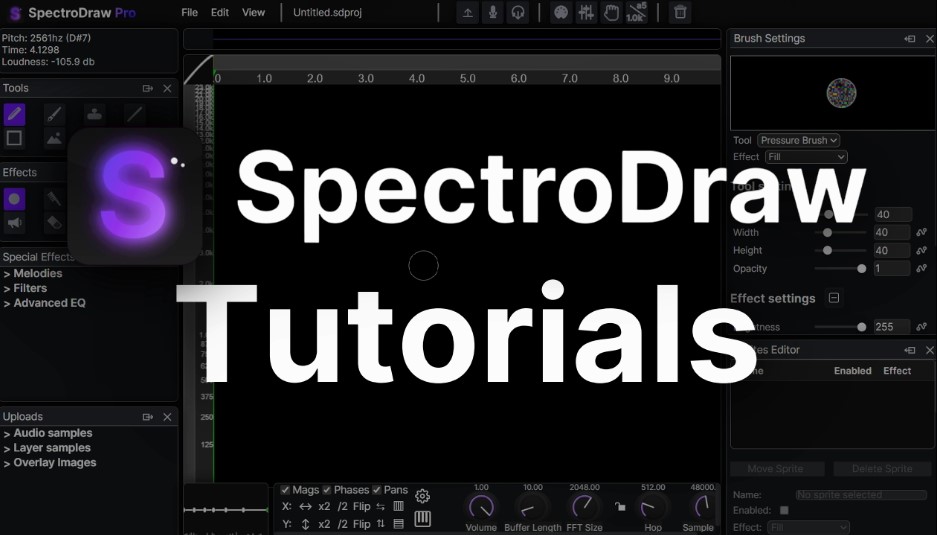
Task: Click the trash can icon
Action: [x=680, y=13]
